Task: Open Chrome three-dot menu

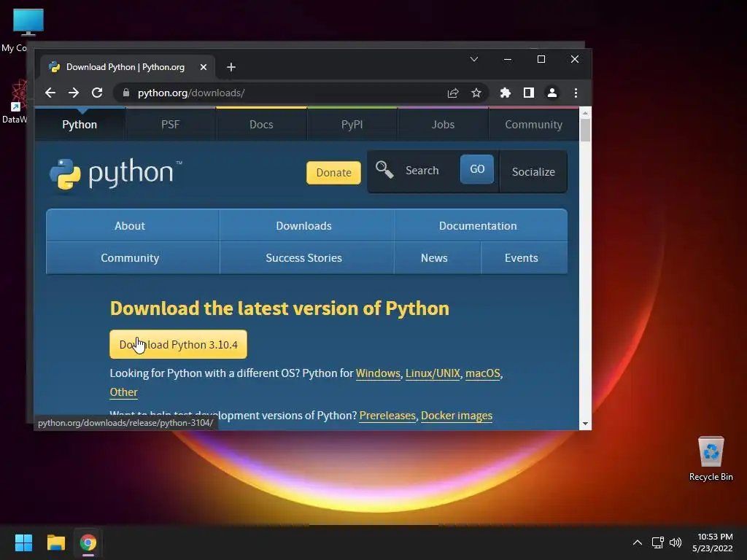Action: tap(576, 93)
